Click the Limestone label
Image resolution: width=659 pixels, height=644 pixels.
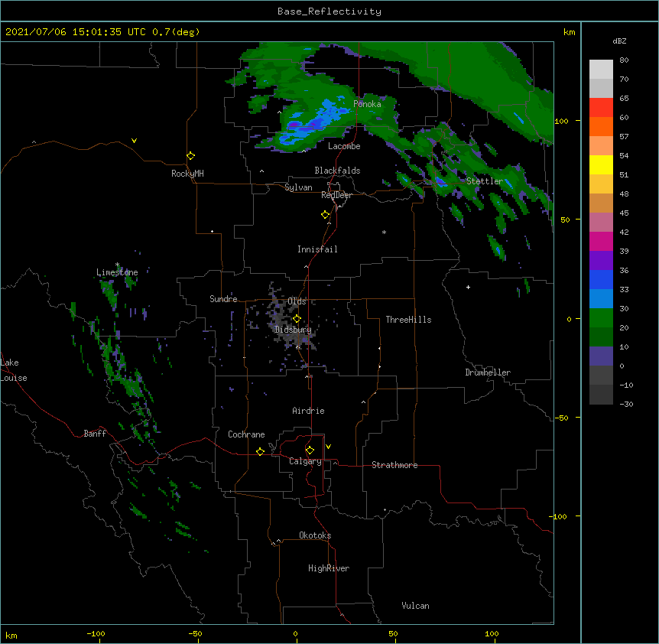pyautogui.click(x=117, y=272)
